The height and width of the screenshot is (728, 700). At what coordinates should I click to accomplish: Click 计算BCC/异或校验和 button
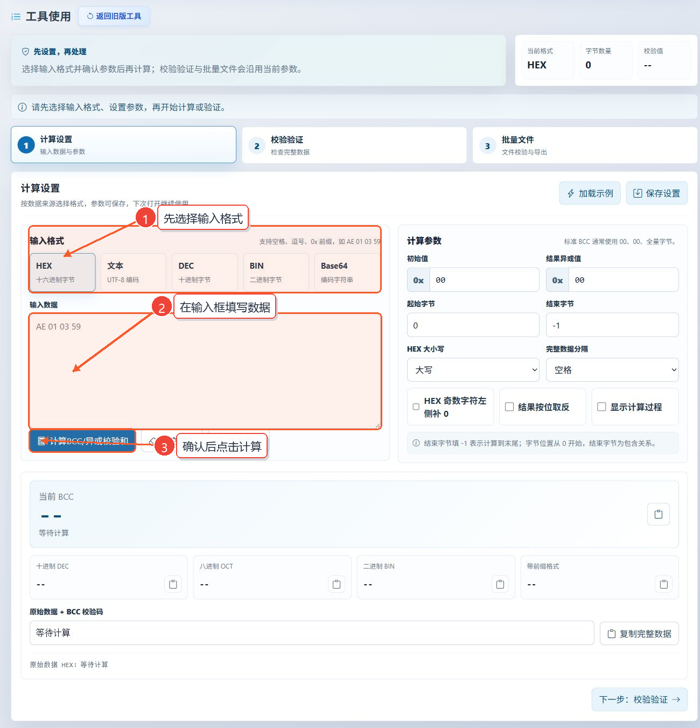82,441
